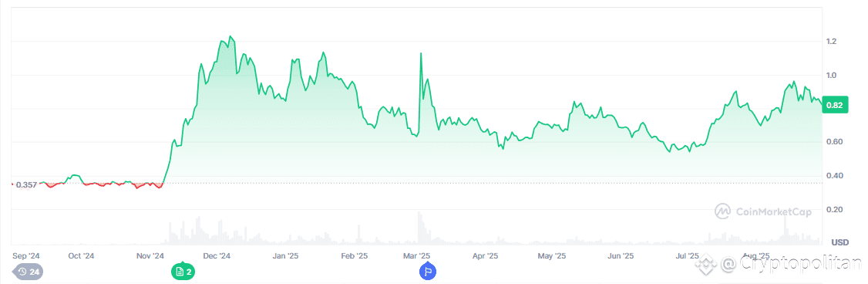Image resolution: width=868 pixels, height=284 pixels.
Task: Click the CoinMarketCap logo watermark
Action: 763,211
